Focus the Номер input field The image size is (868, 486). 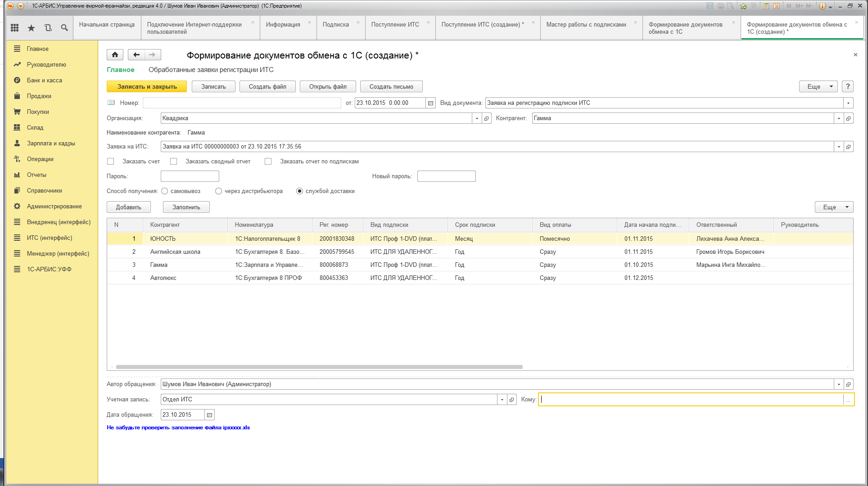coord(242,103)
